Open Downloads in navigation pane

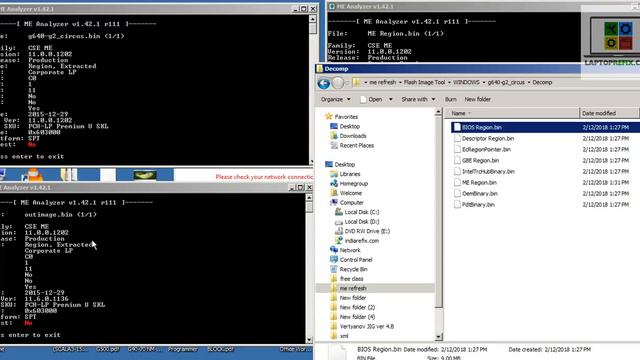pos(353,136)
